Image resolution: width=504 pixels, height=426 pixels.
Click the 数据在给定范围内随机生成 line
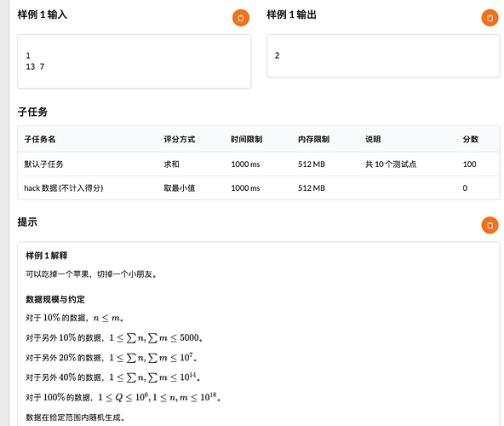75,417
